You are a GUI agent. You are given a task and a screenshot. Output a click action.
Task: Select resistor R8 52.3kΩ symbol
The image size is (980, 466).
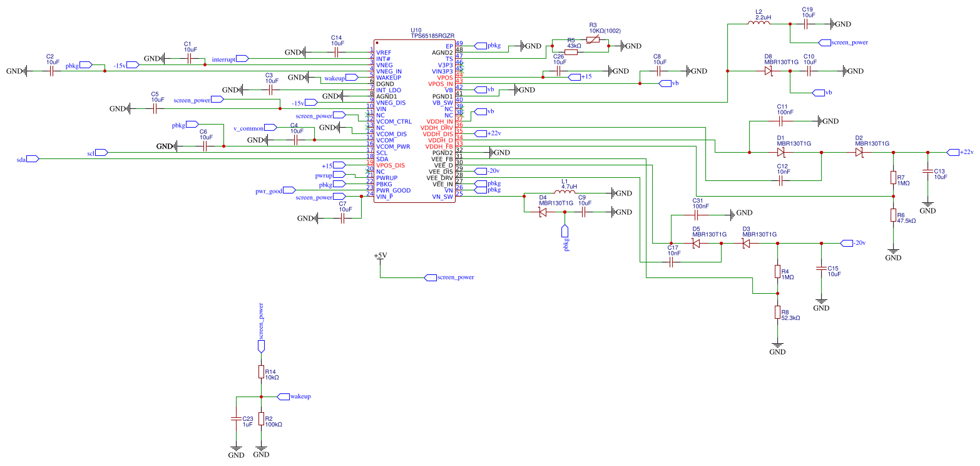(x=777, y=313)
